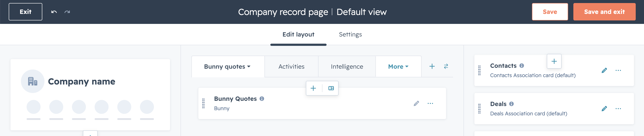Click the drag handle of the Deals card
Image resolution: width=644 pixels, height=136 pixels.
point(479,109)
